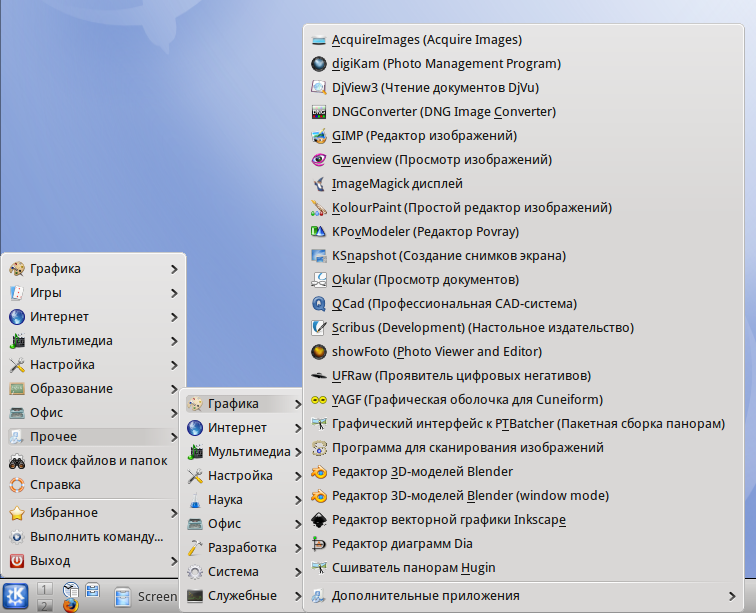Click the star Избранное icon
This screenshot has width=756, height=613.
coord(17,513)
